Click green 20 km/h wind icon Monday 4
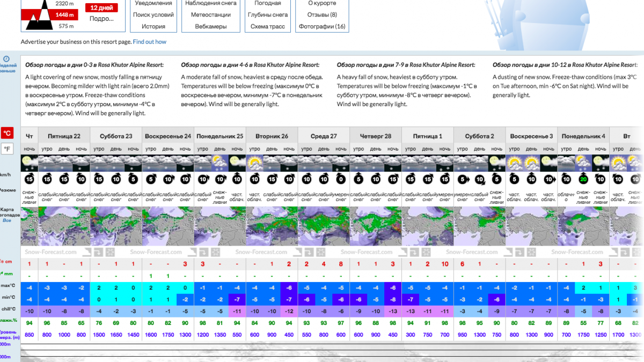The width and height of the screenshot is (644, 362). click(583, 180)
